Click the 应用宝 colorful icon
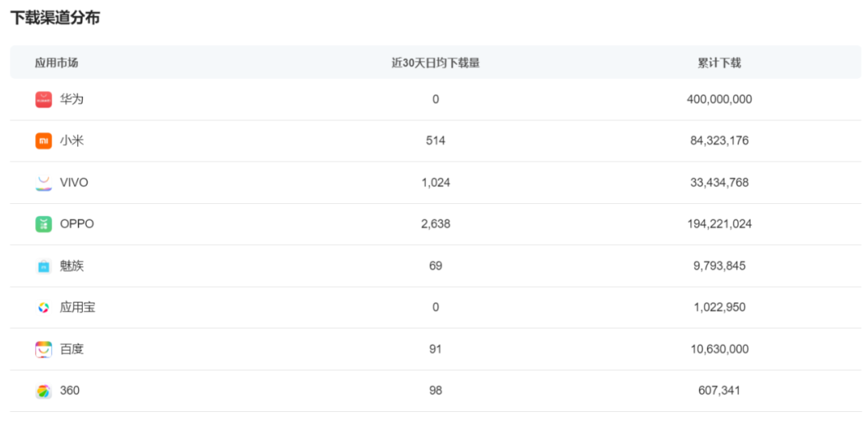Image resolution: width=868 pixels, height=424 pixels. [x=43, y=308]
